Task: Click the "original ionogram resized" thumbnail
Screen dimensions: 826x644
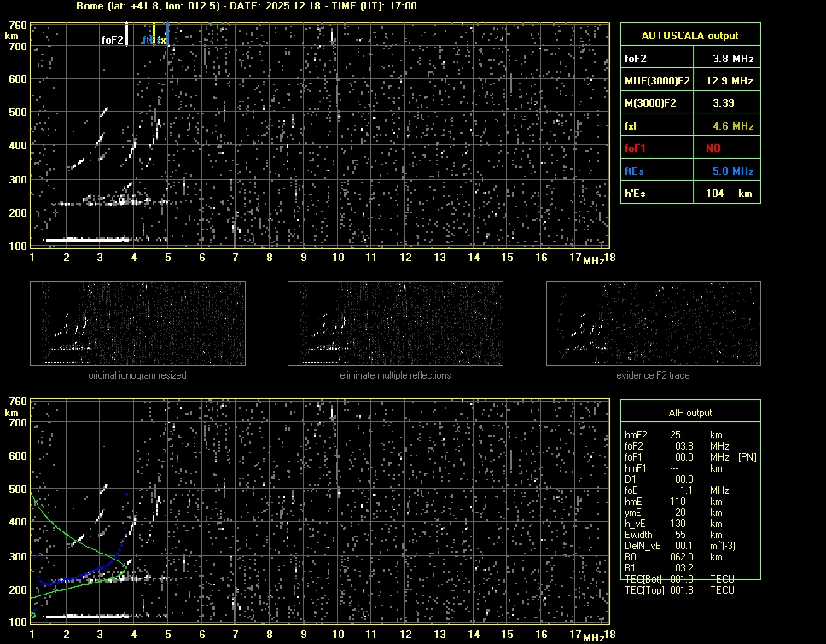Action: (x=137, y=324)
